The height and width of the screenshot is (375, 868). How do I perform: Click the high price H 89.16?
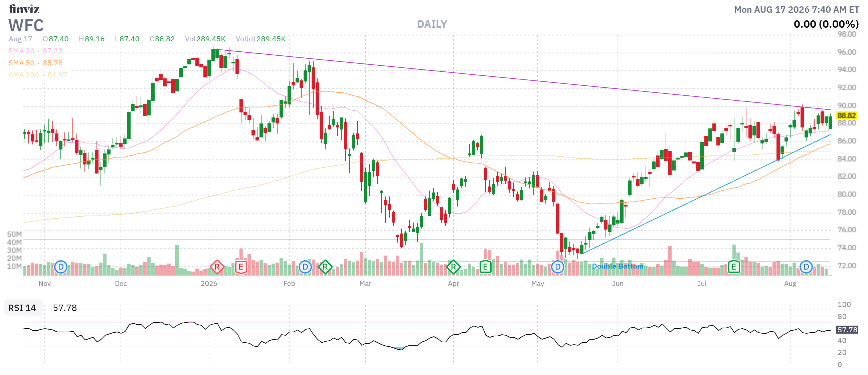(92, 39)
